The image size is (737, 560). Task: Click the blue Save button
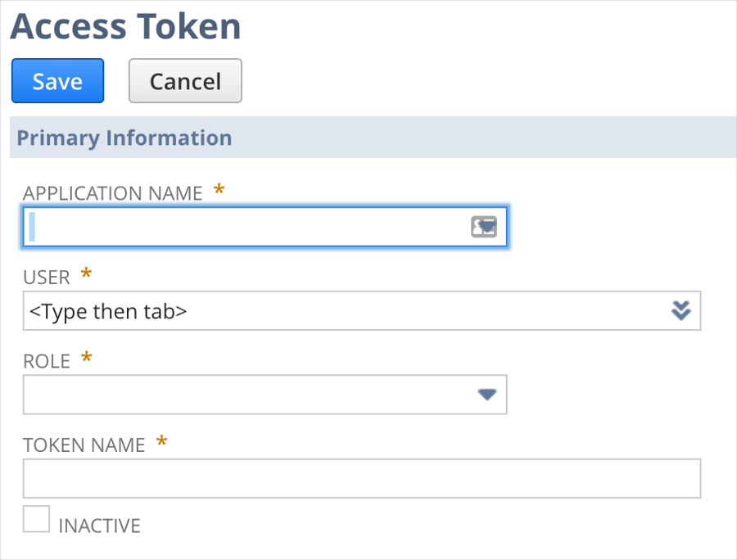pos(57,81)
